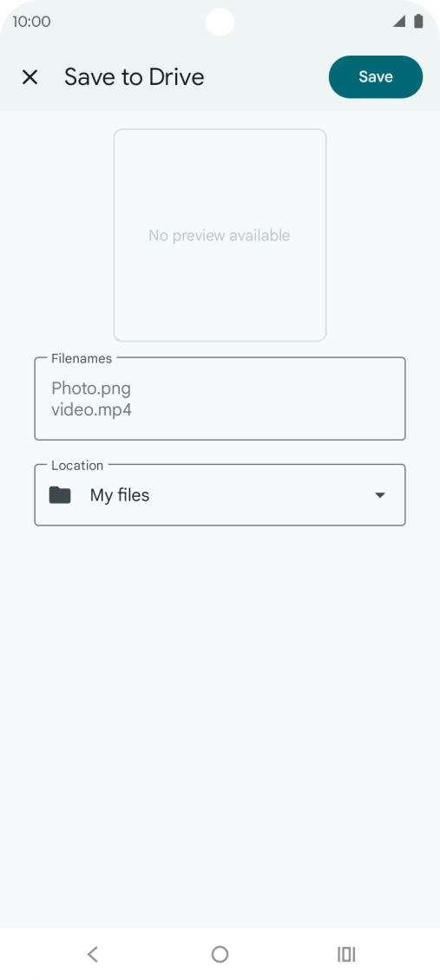Tap the No preview available text
This screenshot has width=440, height=980.
point(220,236)
